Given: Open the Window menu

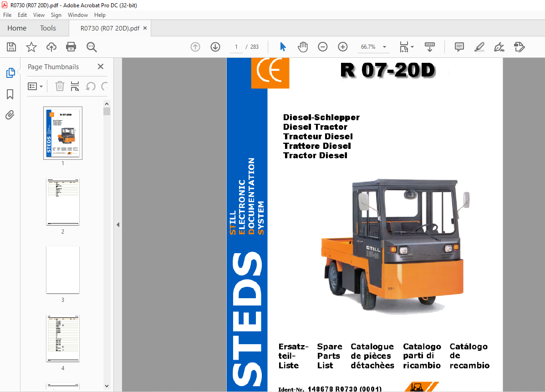Looking at the screenshot, I should click(78, 15).
